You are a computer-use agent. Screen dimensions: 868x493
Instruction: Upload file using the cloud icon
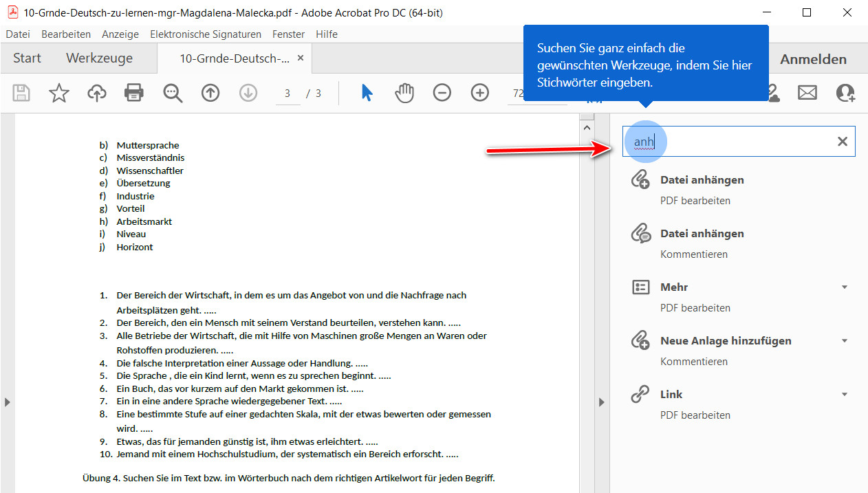(x=97, y=93)
